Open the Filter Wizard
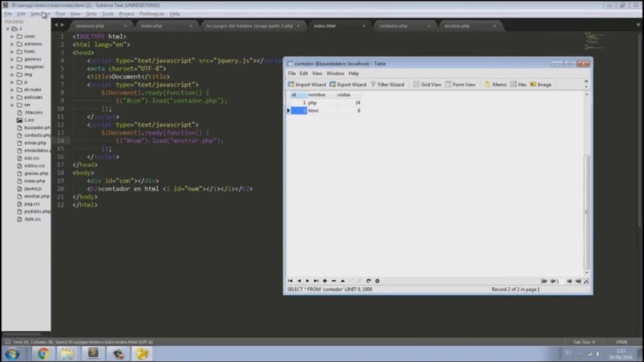 (387, 84)
